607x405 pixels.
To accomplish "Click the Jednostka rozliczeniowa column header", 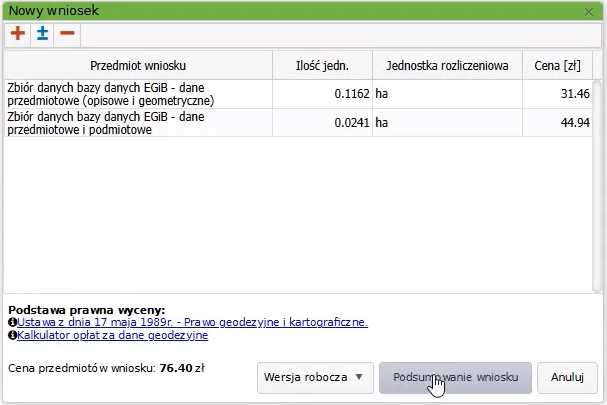I will tap(447, 66).
